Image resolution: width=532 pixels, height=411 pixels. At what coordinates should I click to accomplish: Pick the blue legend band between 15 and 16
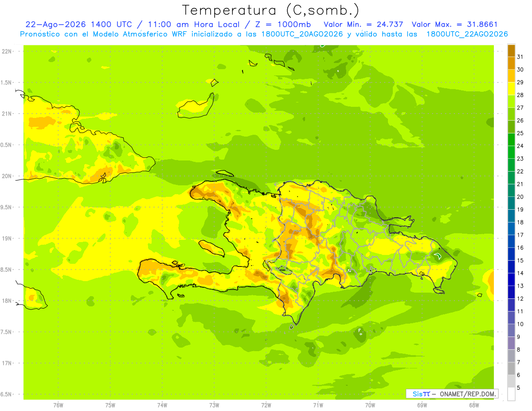[511, 254]
